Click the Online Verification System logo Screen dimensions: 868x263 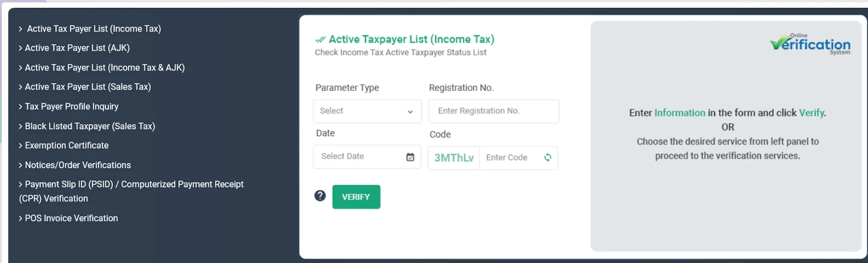point(810,44)
